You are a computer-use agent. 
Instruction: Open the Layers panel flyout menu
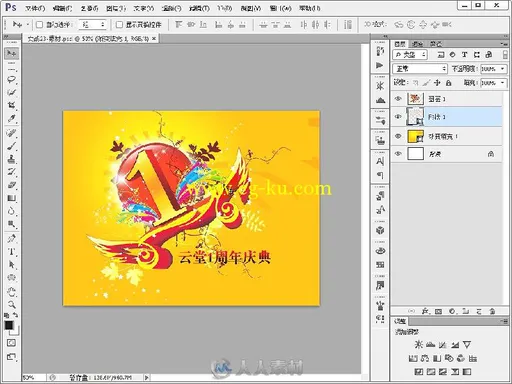(x=504, y=44)
